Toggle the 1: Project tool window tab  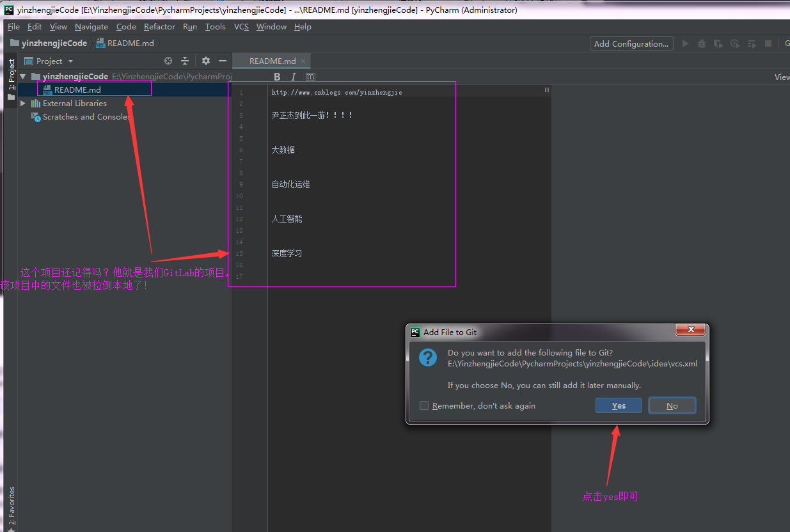coord(11,75)
